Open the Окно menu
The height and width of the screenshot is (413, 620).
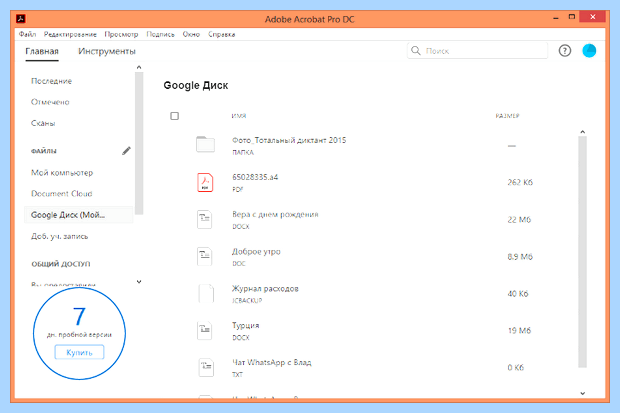click(191, 34)
